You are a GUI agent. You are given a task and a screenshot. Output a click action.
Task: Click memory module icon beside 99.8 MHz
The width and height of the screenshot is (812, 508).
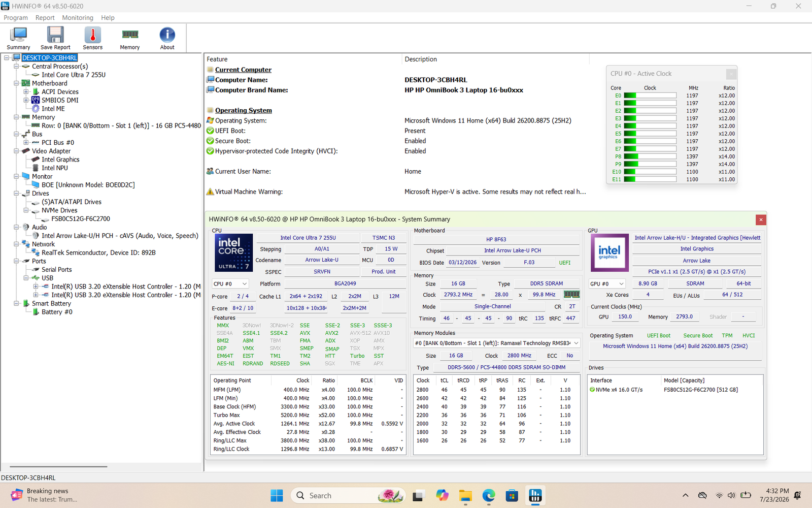[x=572, y=295]
